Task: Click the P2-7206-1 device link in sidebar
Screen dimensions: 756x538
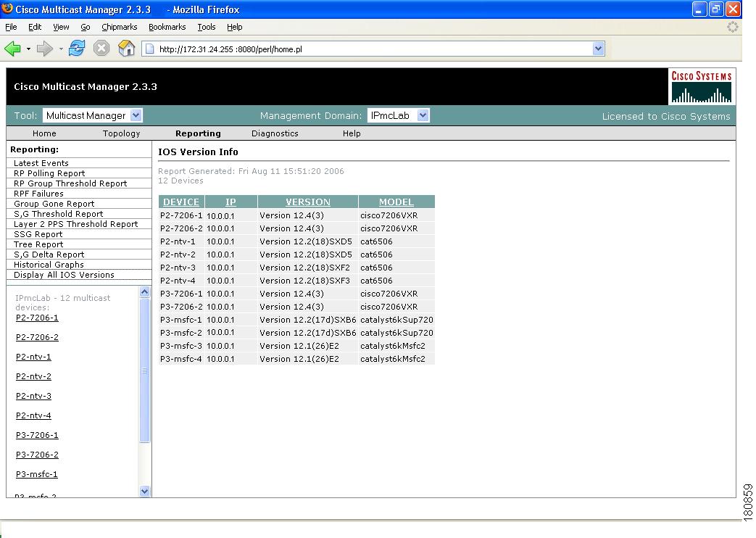Action: pyautogui.click(x=37, y=318)
